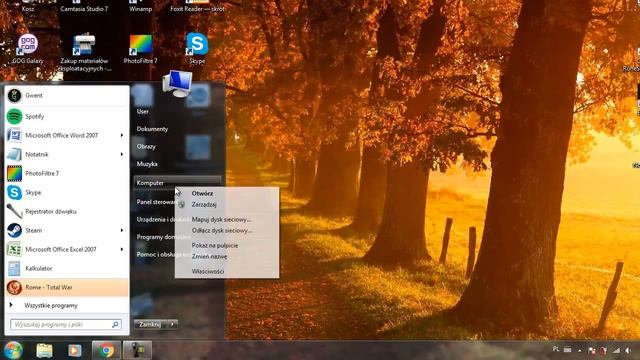The image size is (640, 360).
Task: Expand the Steam jump list arrow
Action: tap(122, 230)
